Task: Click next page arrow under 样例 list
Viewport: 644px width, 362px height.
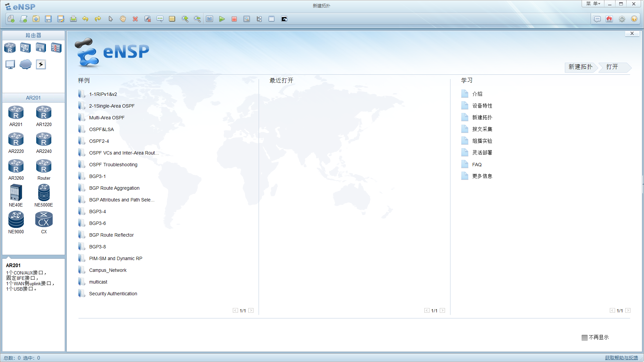Action: click(x=251, y=311)
